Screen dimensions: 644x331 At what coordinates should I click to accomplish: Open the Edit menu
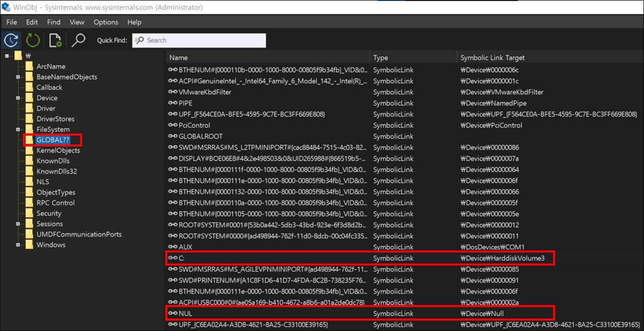point(32,22)
